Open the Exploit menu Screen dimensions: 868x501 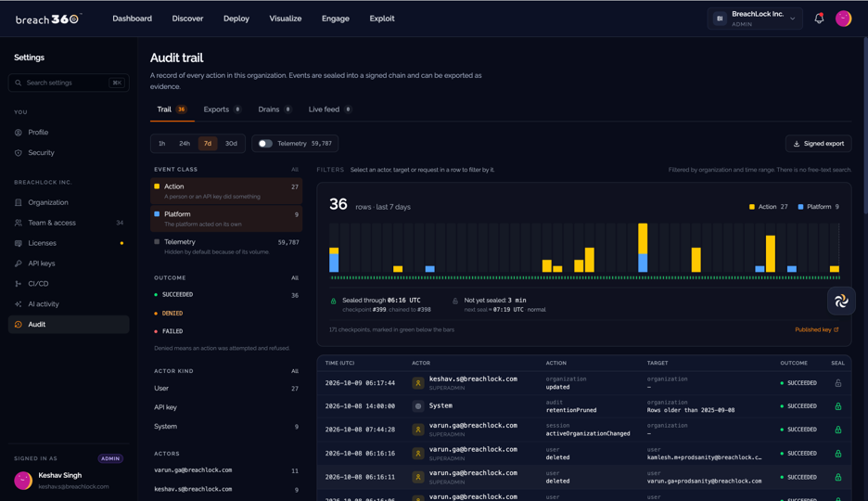click(x=382, y=19)
